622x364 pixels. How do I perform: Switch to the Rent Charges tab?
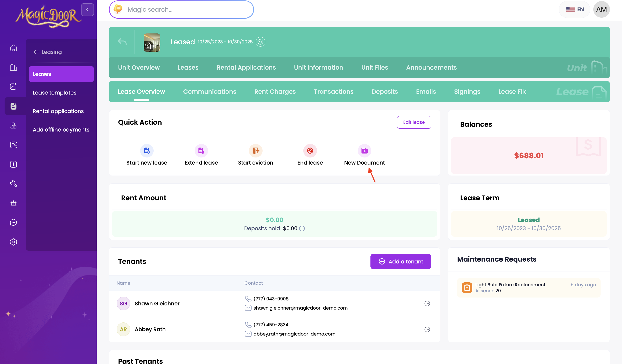click(x=275, y=91)
